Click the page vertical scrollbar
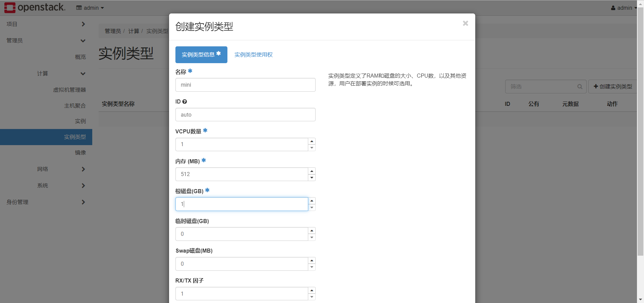The width and height of the screenshot is (644, 303). (x=640, y=131)
